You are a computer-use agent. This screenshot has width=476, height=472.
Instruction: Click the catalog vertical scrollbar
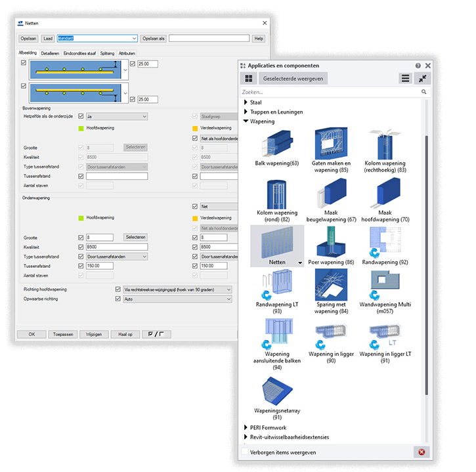click(426, 266)
